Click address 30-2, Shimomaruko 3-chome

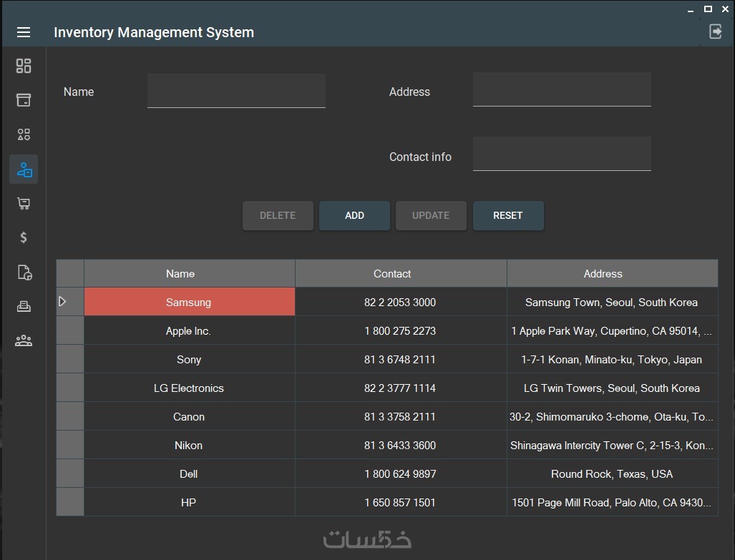point(613,416)
